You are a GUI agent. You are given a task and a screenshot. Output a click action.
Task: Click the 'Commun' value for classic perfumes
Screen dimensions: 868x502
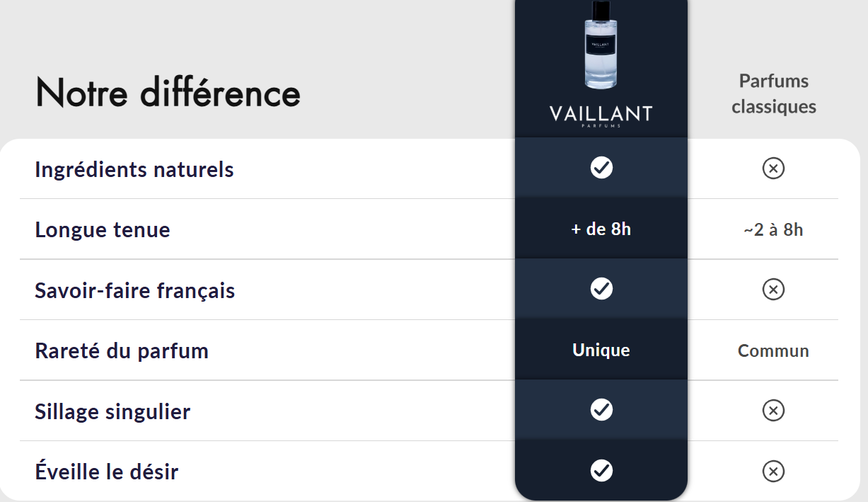(773, 351)
